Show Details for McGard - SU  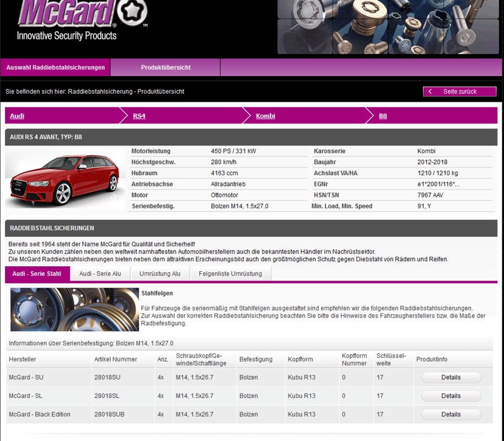coord(451,378)
